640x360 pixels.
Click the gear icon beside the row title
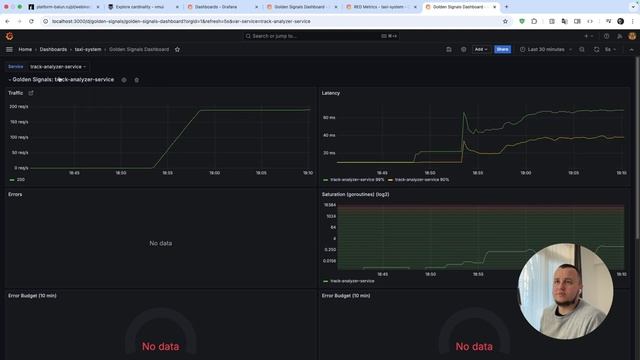click(x=124, y=80)
